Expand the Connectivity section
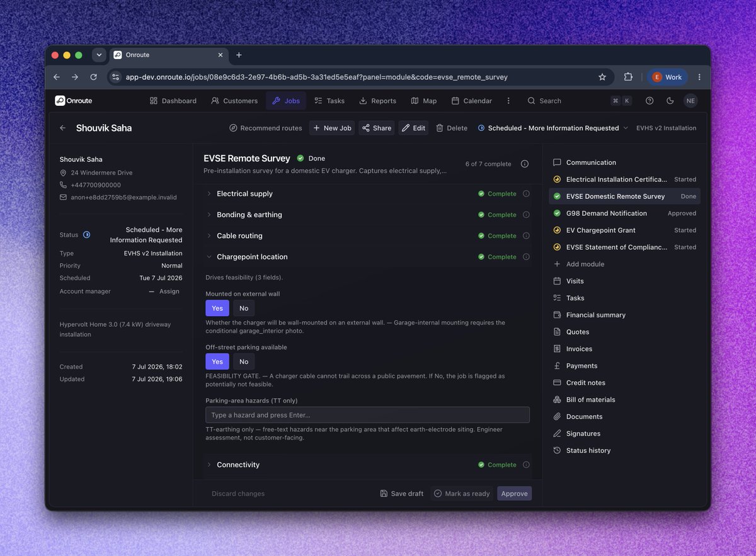This screenshot has height=556, width=756. [x=367, y=465]
